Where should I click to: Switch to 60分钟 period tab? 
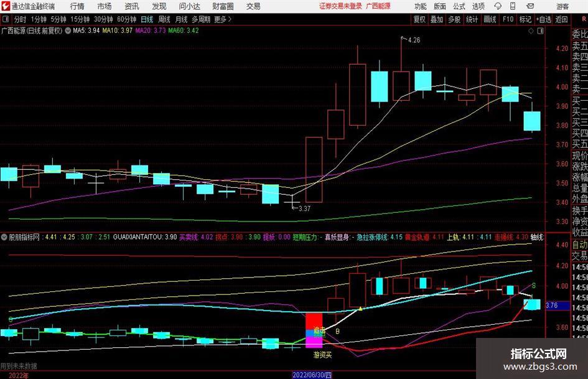coord(126,19)
